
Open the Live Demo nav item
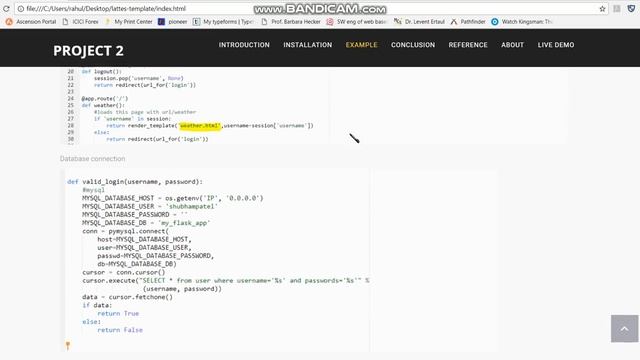[556, 45]
